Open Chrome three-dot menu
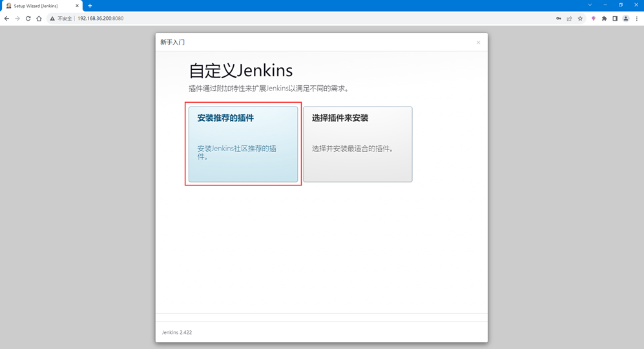644x349 pixels. click(x=637, y=19)
